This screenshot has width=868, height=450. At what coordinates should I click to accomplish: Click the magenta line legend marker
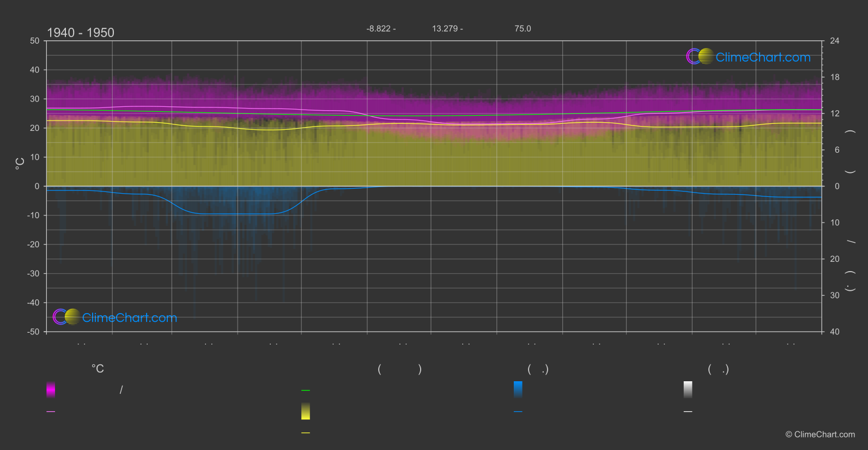pyautogui.click(x=51, y=412)
